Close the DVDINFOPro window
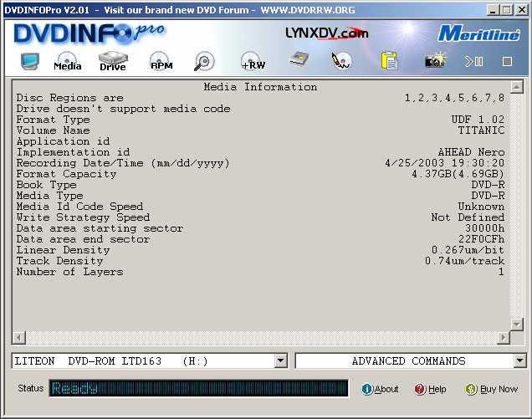This screenshot has width=532, height=419. click(x=522, y=10)
